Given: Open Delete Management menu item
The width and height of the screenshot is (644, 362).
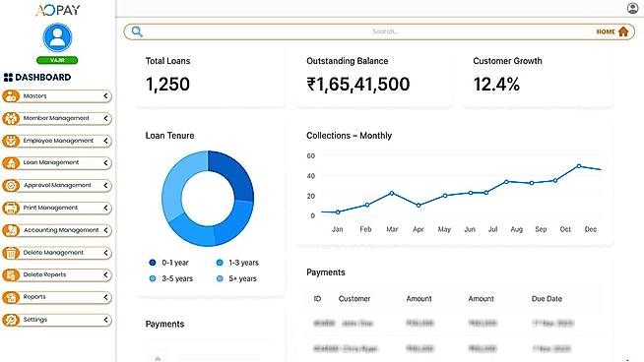Looking at the screenshot, I should click(57, 253).
